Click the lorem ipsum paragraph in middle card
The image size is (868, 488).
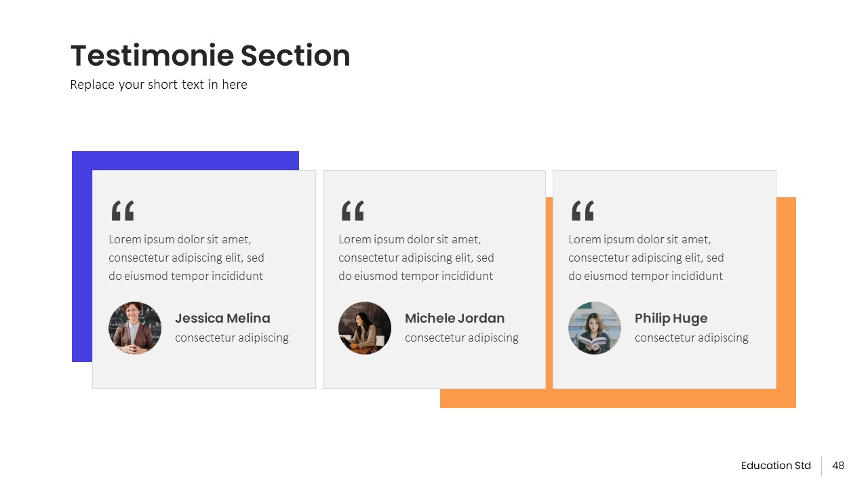point(416,258)
